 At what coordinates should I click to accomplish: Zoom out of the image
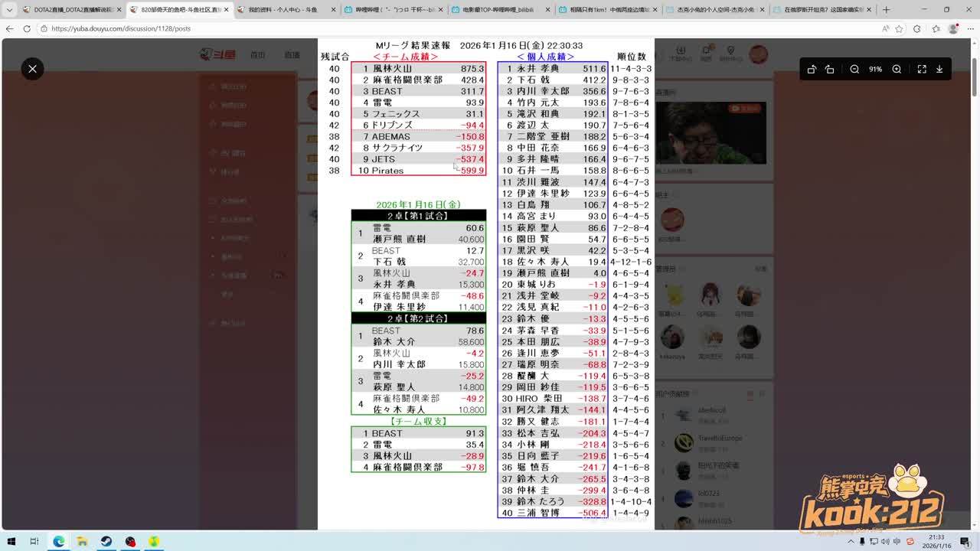point(854,69)
